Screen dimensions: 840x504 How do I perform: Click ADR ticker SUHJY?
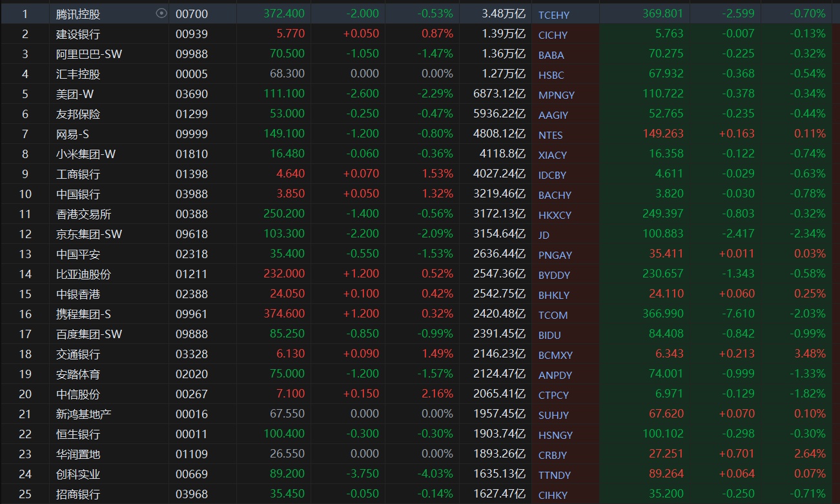554,415
